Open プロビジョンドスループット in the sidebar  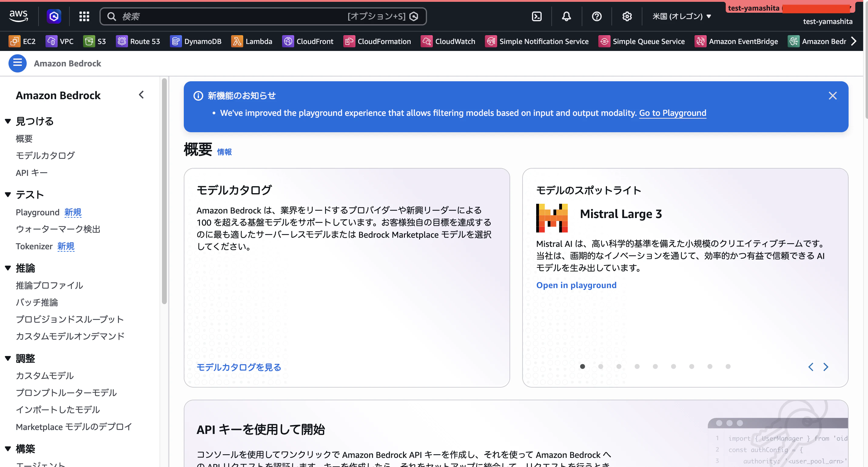click(x=70, y=319)
